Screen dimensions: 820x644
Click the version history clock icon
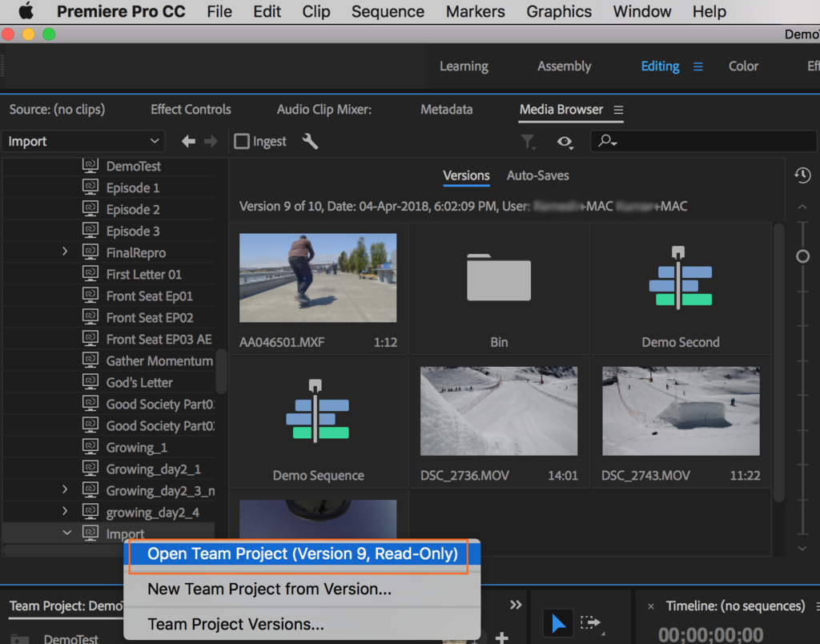802,175
